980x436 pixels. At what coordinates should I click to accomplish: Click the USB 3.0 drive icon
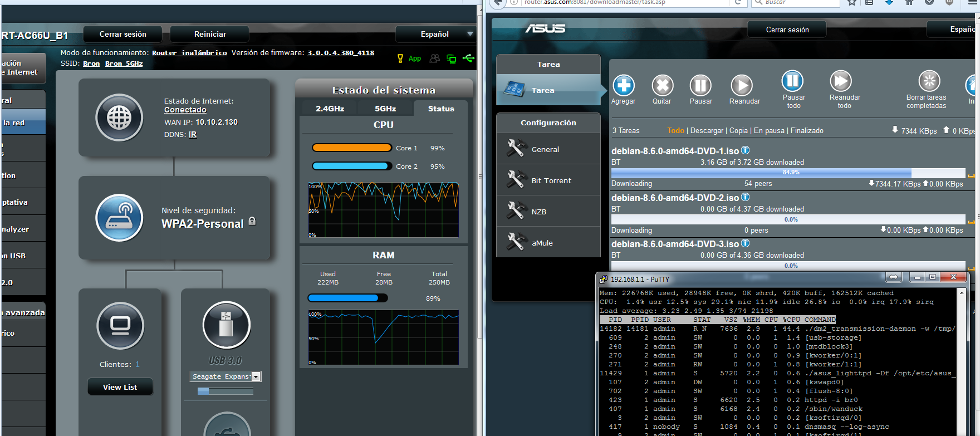click(226, 325)
